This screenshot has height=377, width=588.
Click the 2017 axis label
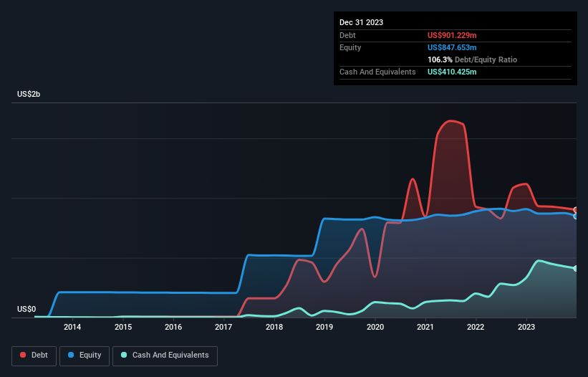click(223, 327)
